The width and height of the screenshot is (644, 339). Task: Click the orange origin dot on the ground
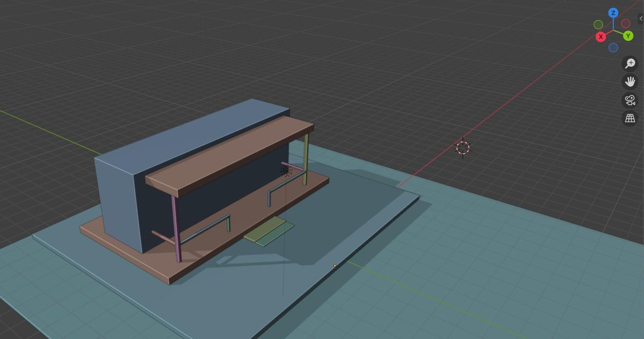(x=335, y=265)
